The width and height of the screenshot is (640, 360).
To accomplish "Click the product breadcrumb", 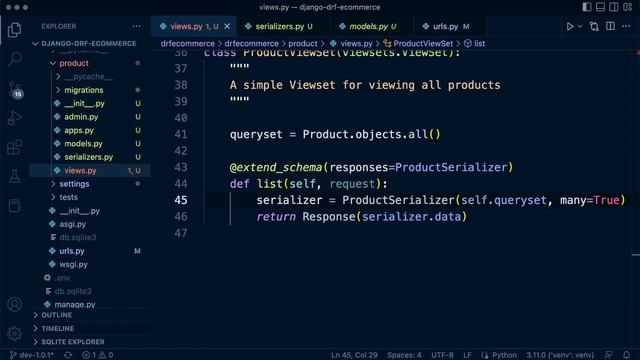I will pos(302,44).
